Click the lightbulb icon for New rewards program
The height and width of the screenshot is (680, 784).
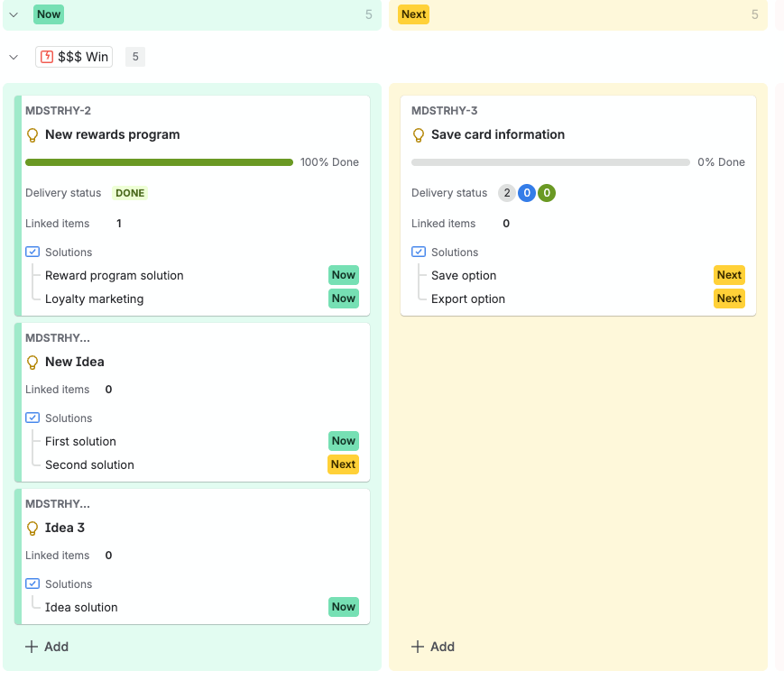[32, 135]
